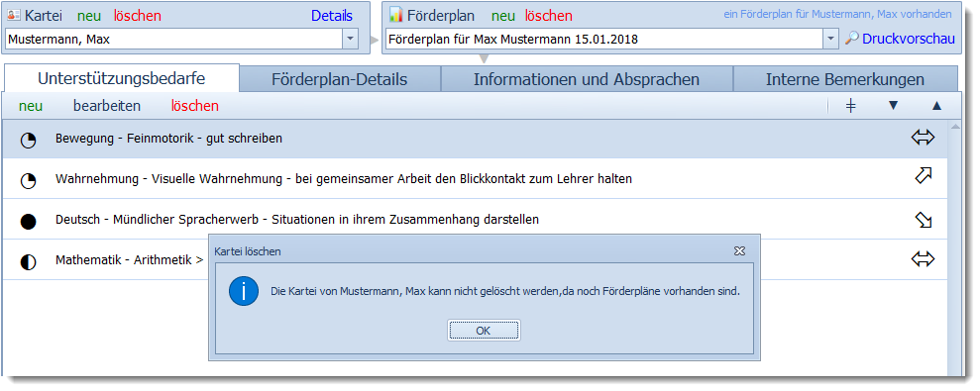Select the row Bewegung - Feinmotorik - gut schreiben
Viewport: 980px width, 391px height.
point(475,139)
